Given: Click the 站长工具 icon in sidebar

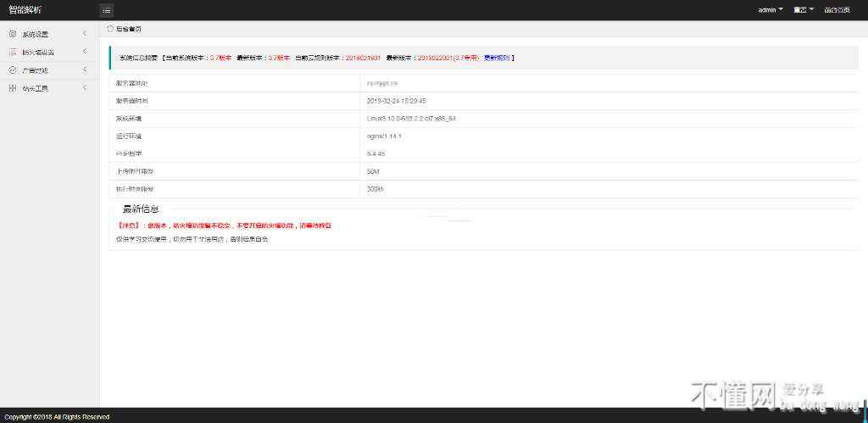Looking at the screenshot, I should 13,87.
